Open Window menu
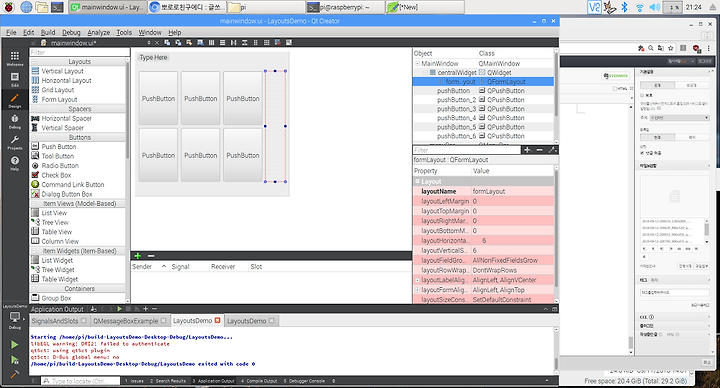This screenshot has width=720, height=388. click(x=150, y=32)
